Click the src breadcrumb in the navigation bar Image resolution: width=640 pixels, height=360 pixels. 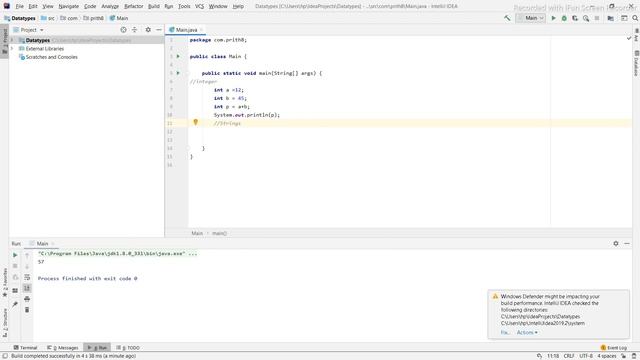tap(48, 18)
